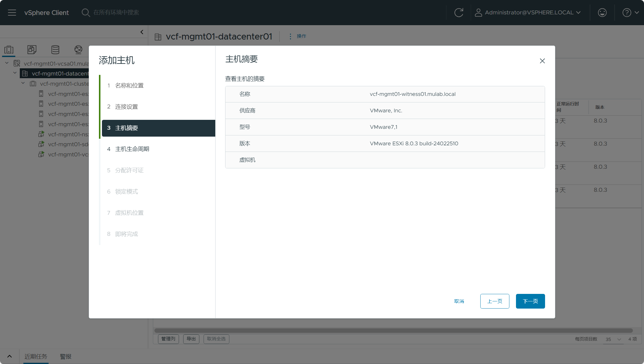Select the Hosts and Clusters inventory icon
The height and width of the screenshot is (364, 644).
(x=9, y=50)
